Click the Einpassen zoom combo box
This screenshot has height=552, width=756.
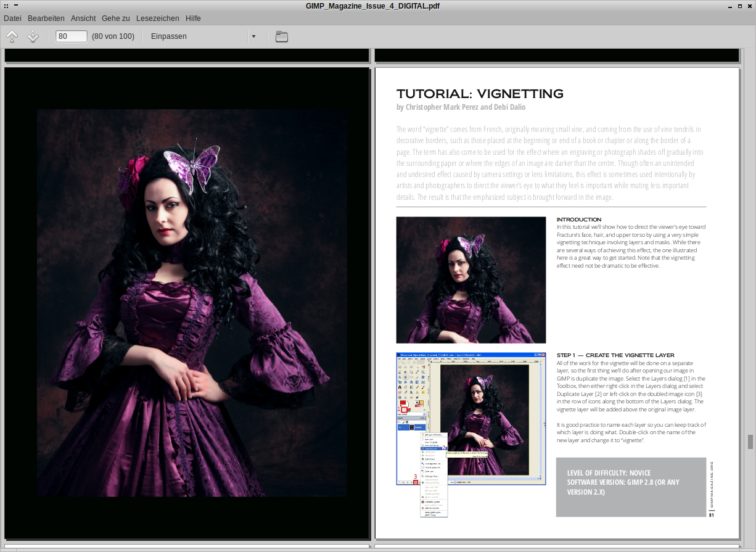[197, 36]
